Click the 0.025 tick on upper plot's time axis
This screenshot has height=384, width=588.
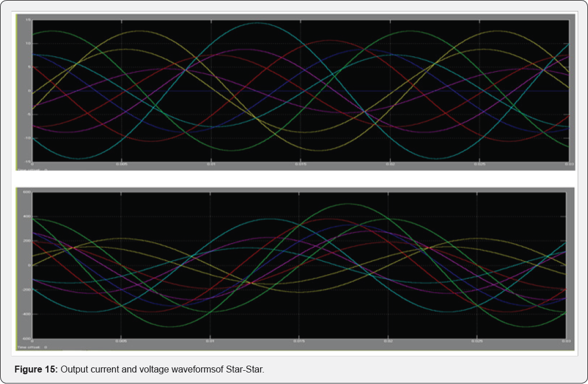pyautogui.click(x=479, y=164)
